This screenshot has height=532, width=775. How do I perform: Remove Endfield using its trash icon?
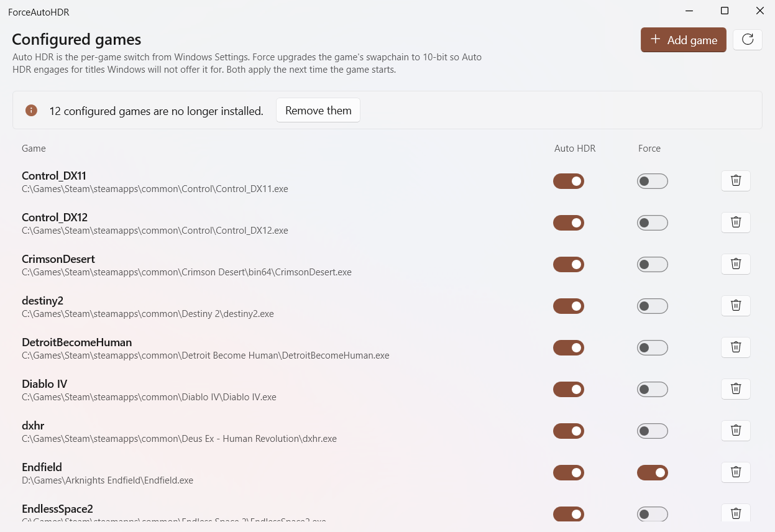[x=736, y=472]
